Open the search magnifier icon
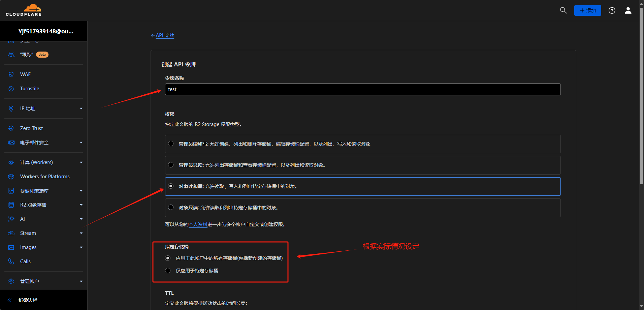The height and width of the screenshot is (310, 644). (563, 10)
